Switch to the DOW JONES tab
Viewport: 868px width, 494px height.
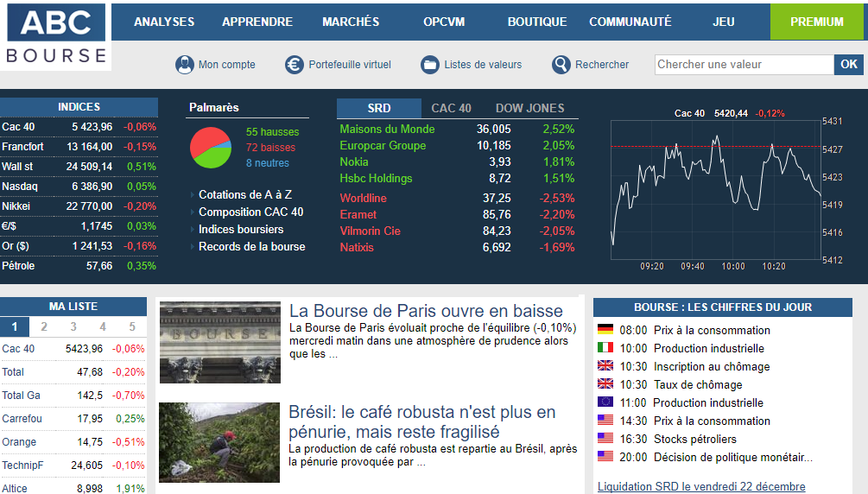[529, 108]
